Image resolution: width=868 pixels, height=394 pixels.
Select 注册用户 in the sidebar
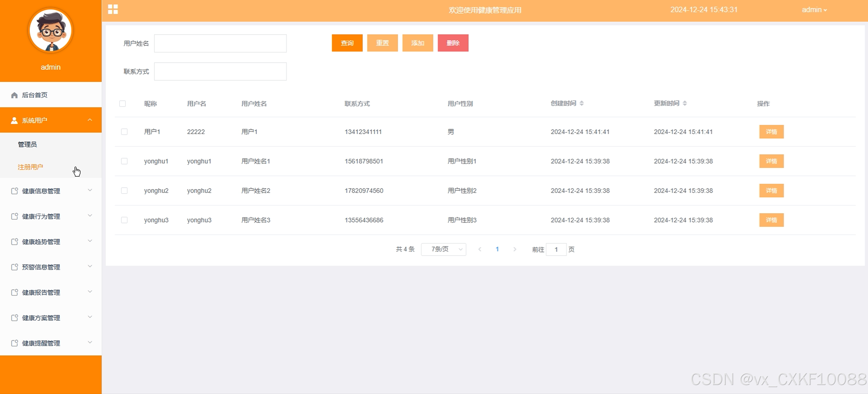tap(30, 167)
